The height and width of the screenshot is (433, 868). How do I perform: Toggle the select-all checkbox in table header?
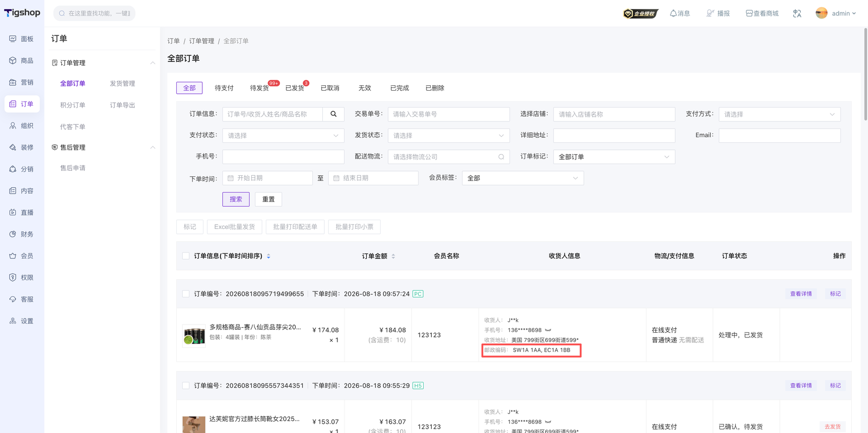(x=186, y=256)
